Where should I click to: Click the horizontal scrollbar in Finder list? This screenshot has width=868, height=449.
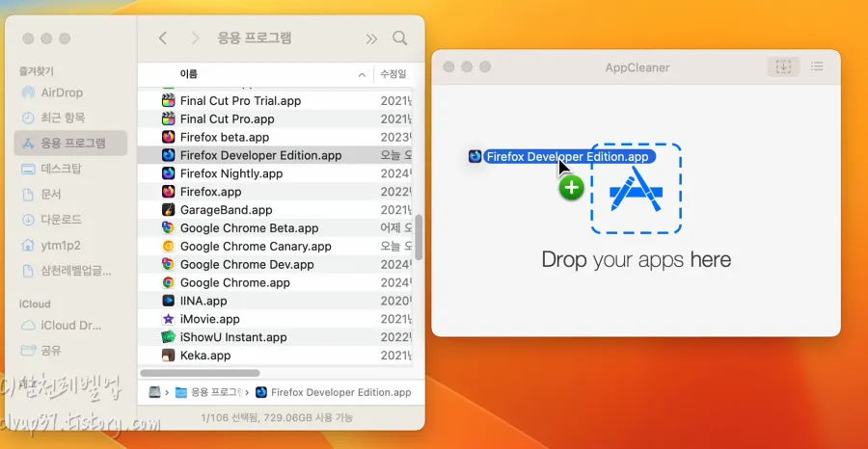tap(200, 373)
